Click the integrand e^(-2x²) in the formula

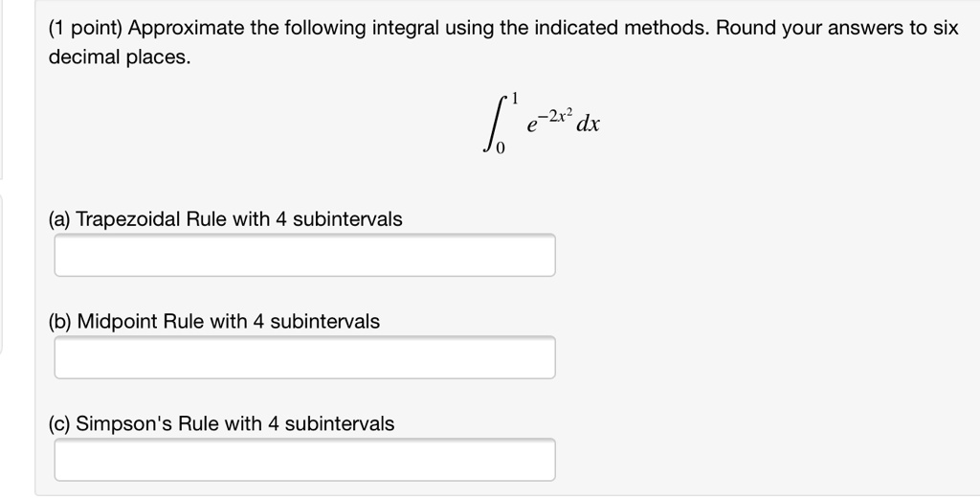pyautogui.click(x=548, y=122)
